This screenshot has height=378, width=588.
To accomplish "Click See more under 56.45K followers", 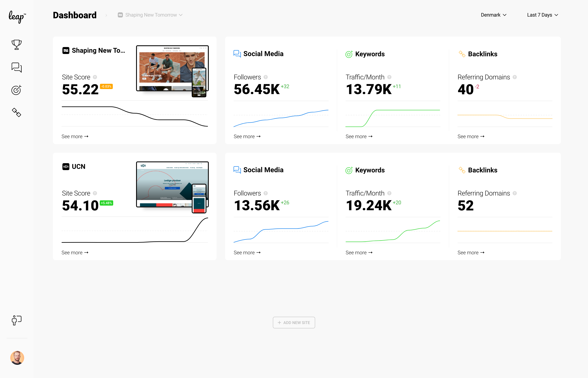I will tap(247, 136).
